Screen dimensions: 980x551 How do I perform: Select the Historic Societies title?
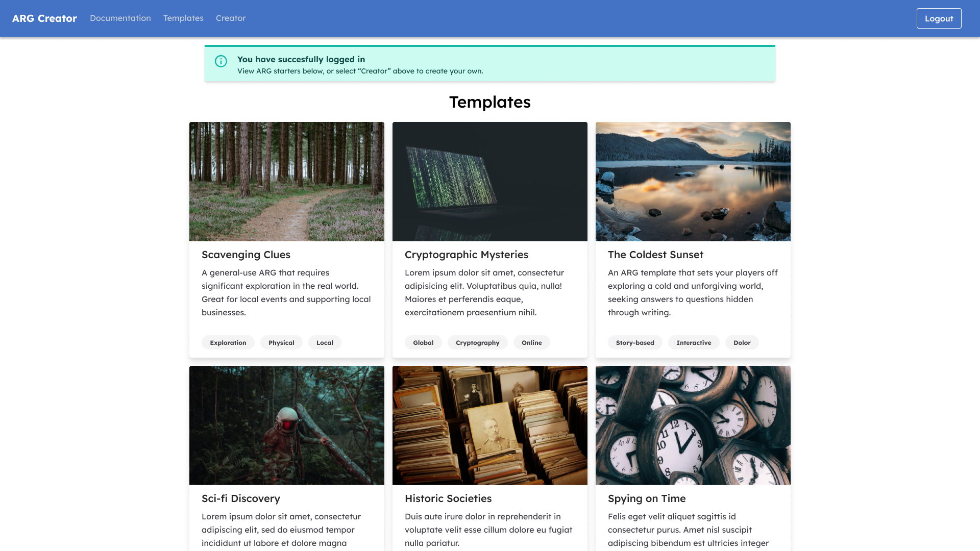[448, 498]
